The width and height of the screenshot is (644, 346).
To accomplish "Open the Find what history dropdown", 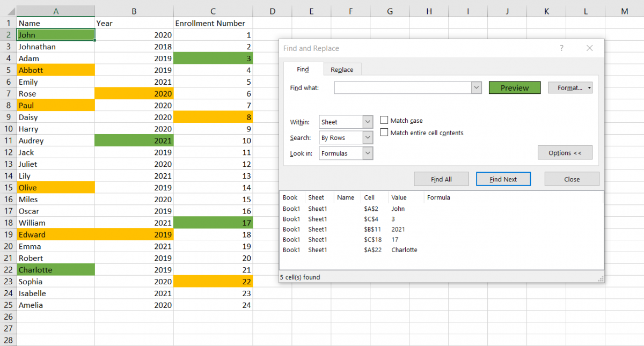I will [x=476, y=88].
